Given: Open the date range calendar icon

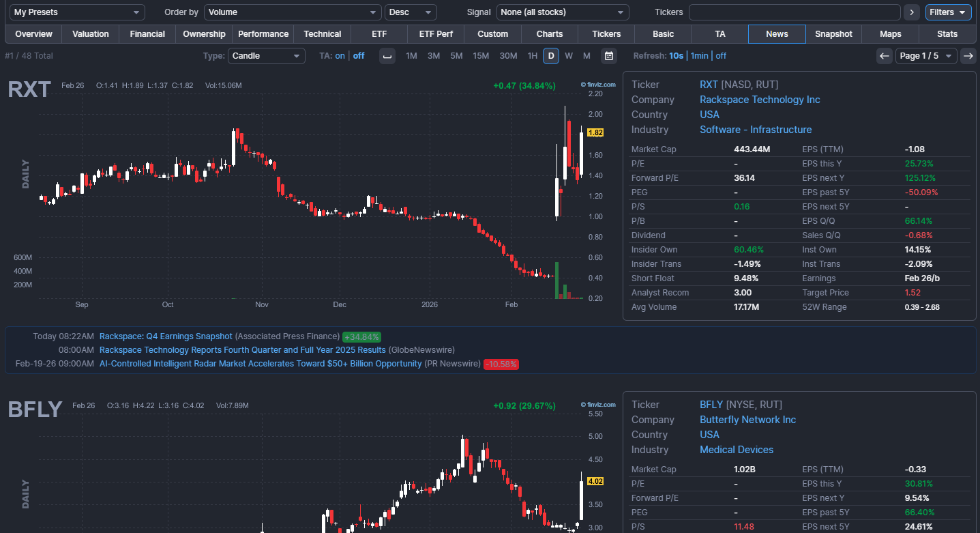Looking at the screenshot, I should tap(609, 56).
